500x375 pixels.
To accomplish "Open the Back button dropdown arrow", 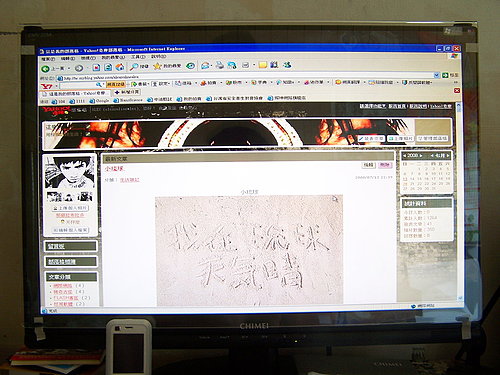I will (x=69, y=69).
